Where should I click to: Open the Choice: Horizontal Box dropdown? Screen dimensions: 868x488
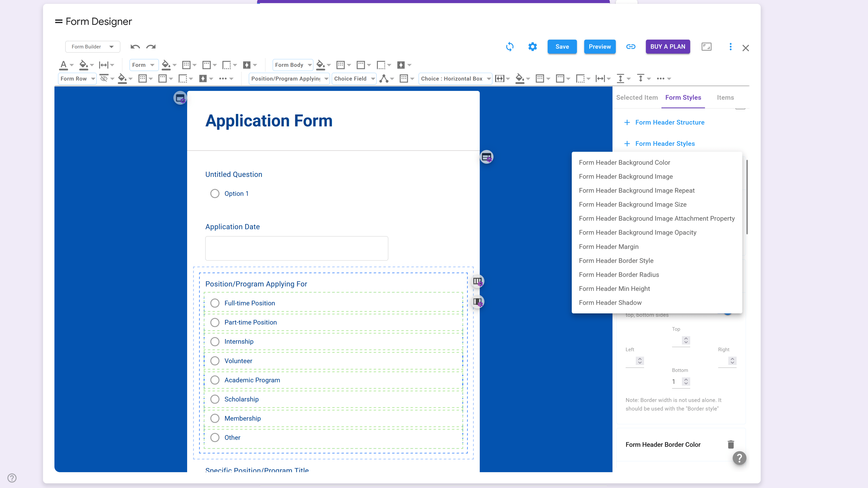(455, 78)
